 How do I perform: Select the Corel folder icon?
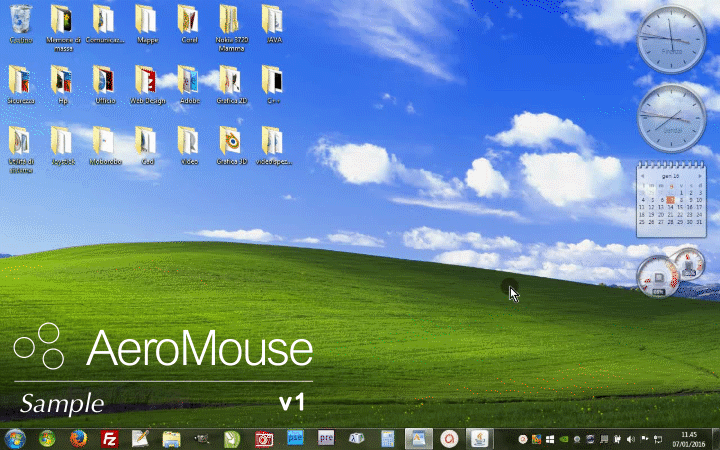pyautogui.click(x=189, y=24)
